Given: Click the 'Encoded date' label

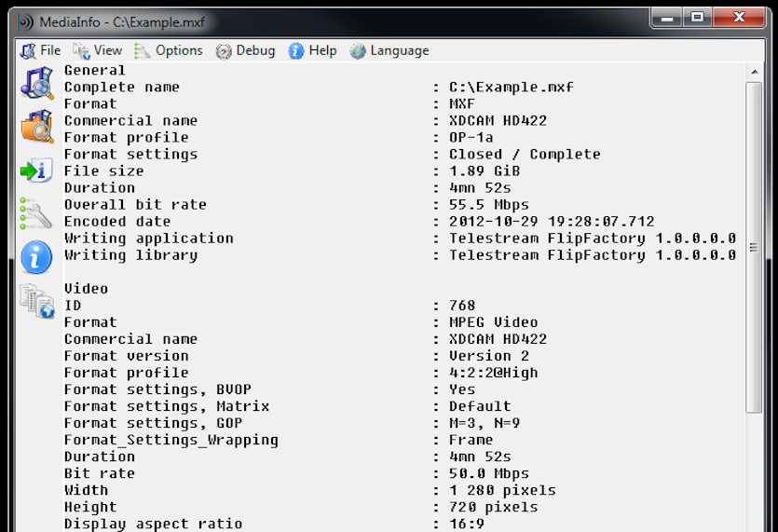Looking at the screenshot, I should coord(117,222).
